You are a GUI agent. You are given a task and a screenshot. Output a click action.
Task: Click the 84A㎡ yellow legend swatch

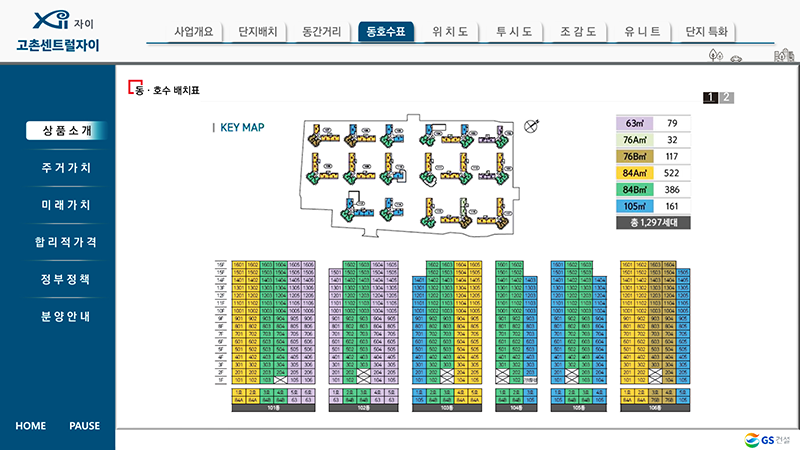coord(635,173)
